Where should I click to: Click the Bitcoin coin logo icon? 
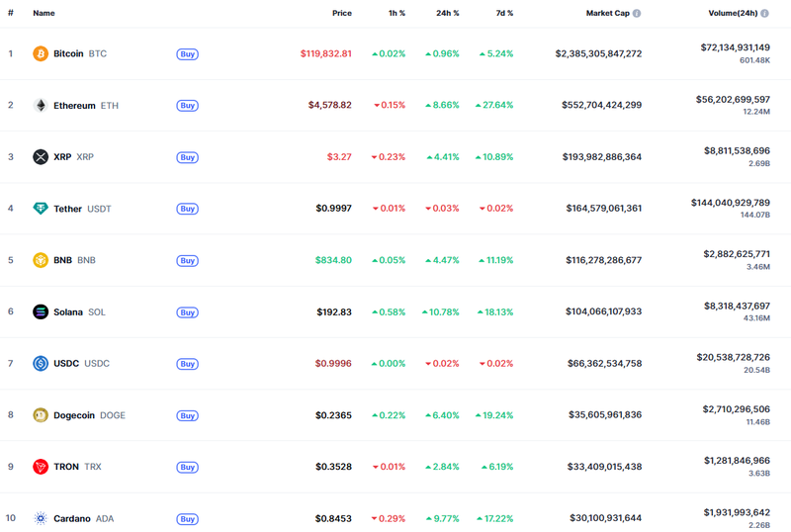tap(41, 53)
